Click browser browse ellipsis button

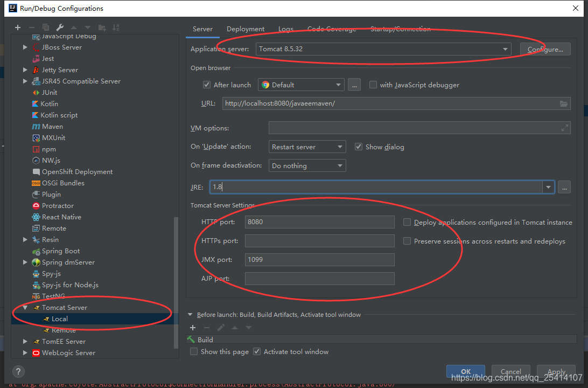pos(354,85)
